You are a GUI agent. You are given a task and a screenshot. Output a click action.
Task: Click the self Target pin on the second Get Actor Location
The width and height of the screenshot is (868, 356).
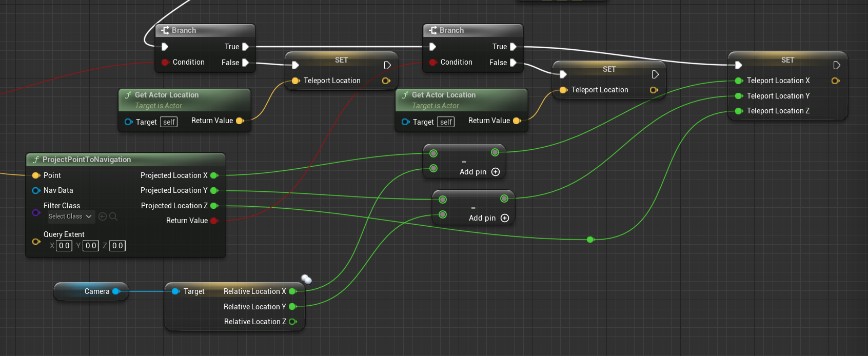coord(405,122)
